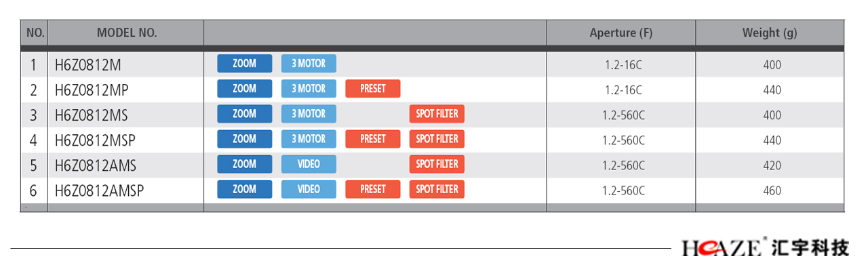Click the Aperture (F) column header
This screenshot has height=267, width=868.
coord(620,33)
